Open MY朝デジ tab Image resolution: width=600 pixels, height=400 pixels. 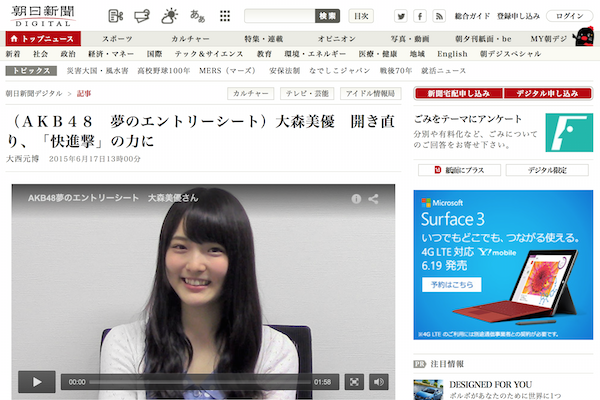(549, 39)
